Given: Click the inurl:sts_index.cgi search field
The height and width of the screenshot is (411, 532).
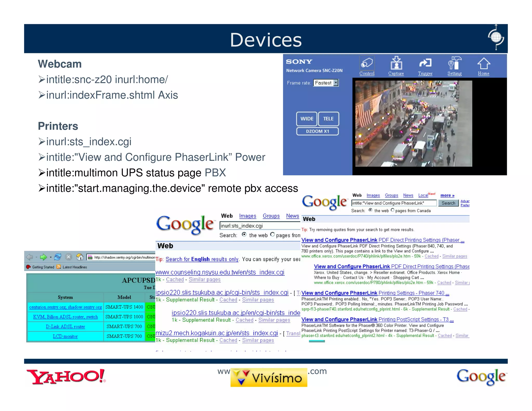Looking at the screenshot, I should pos(260,226).
